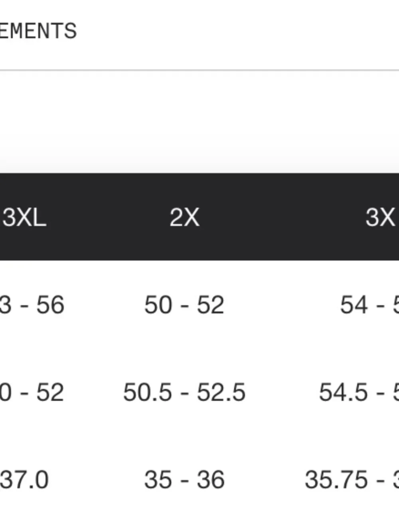Click the 0 - 52 cell under 3XL
399x532 pixels.
click(32, 392)
